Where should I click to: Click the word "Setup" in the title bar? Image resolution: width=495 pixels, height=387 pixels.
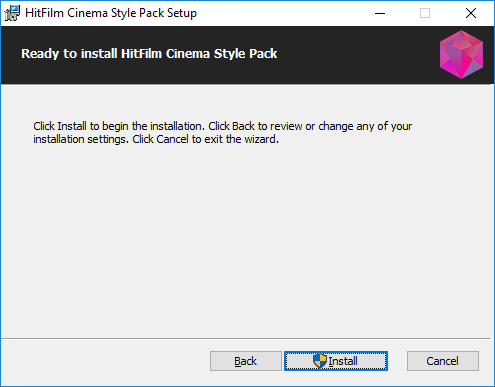pos(182,13)
